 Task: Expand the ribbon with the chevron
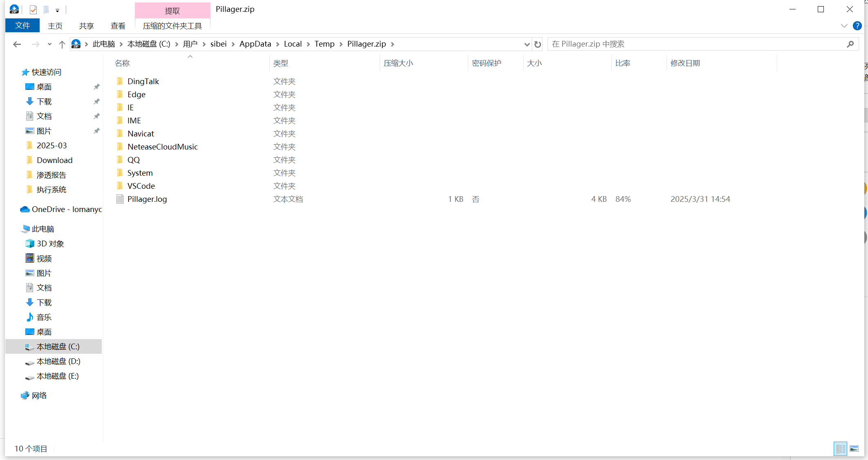(844, 26)
